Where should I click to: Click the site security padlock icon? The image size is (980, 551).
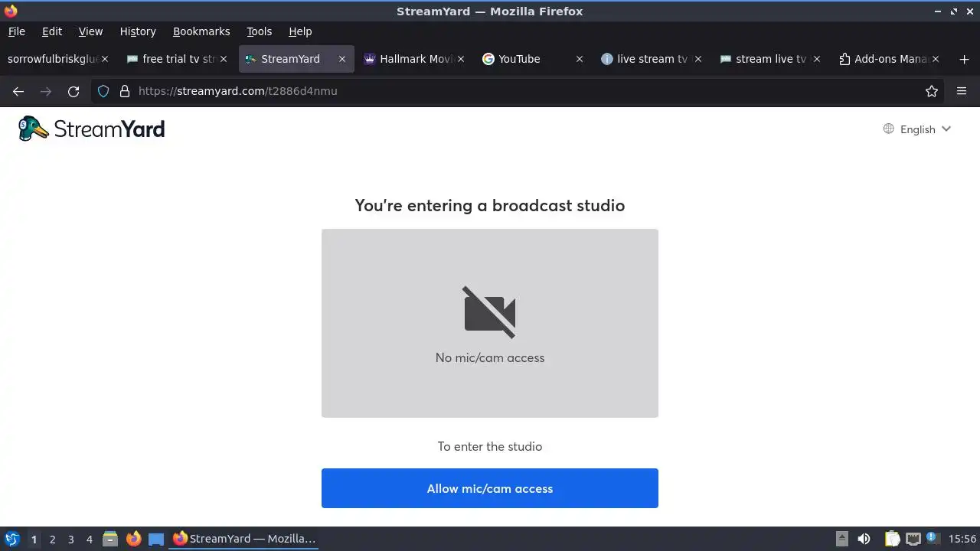[x=125, y=91]
